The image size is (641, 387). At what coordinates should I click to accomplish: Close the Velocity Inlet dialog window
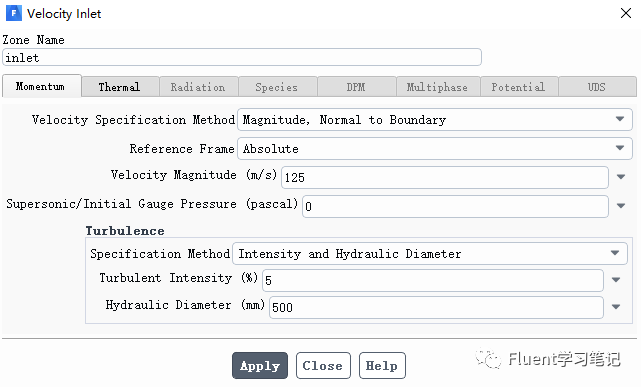[625, 13]
